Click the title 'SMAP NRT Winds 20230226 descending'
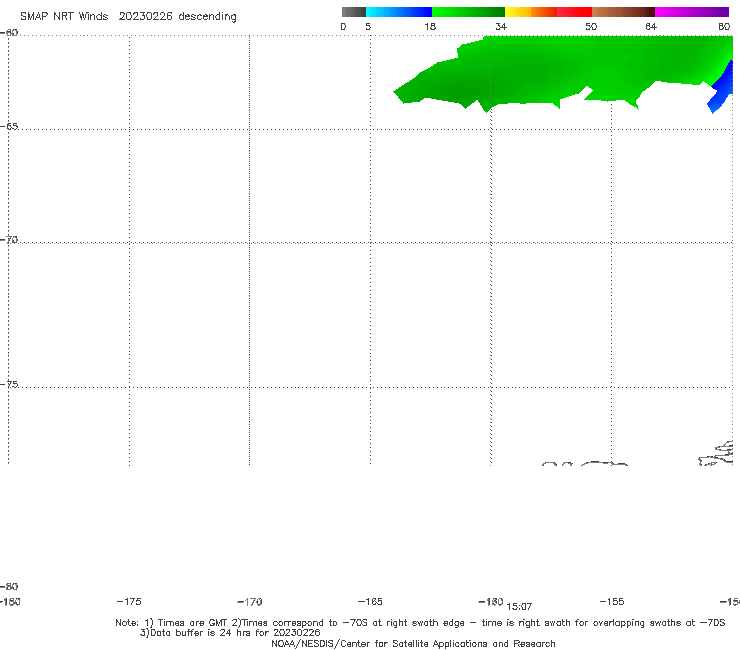This screenshot has height=650, width=740. pos(128,16)
